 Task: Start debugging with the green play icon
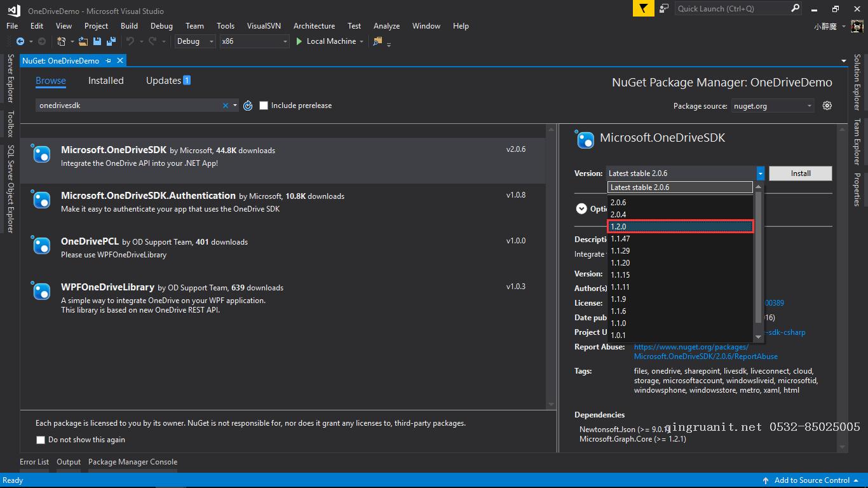coord(299,41)
